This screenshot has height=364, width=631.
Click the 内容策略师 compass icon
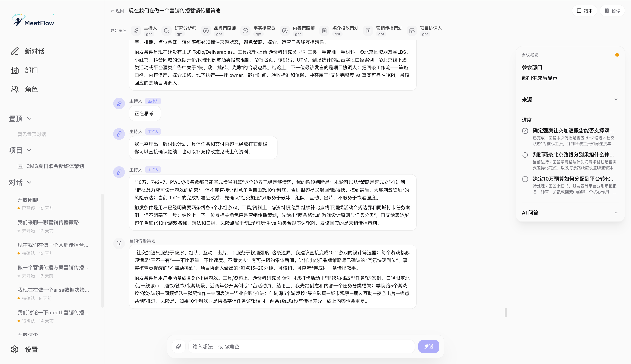coord(285,30)
